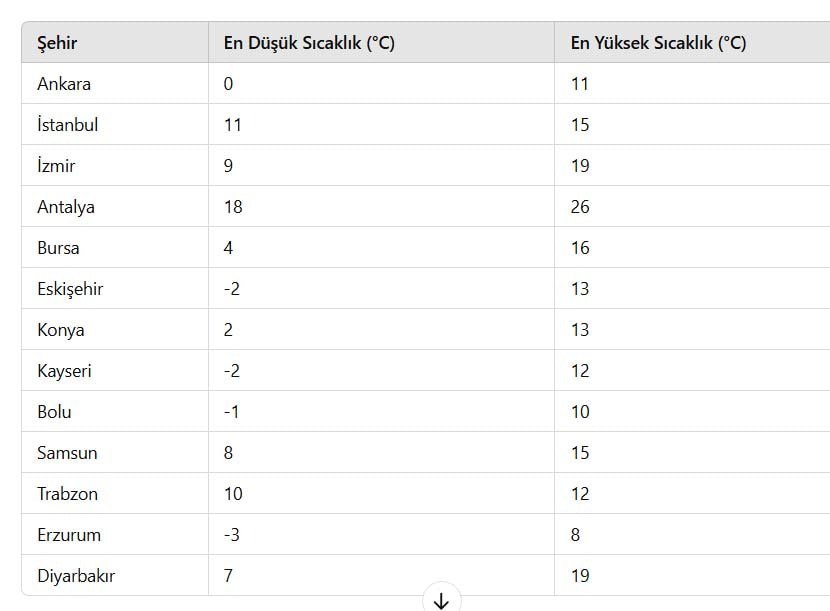830x611 pixels.
Task: Select the Antalya city cell
Action: tap(66, 207)
